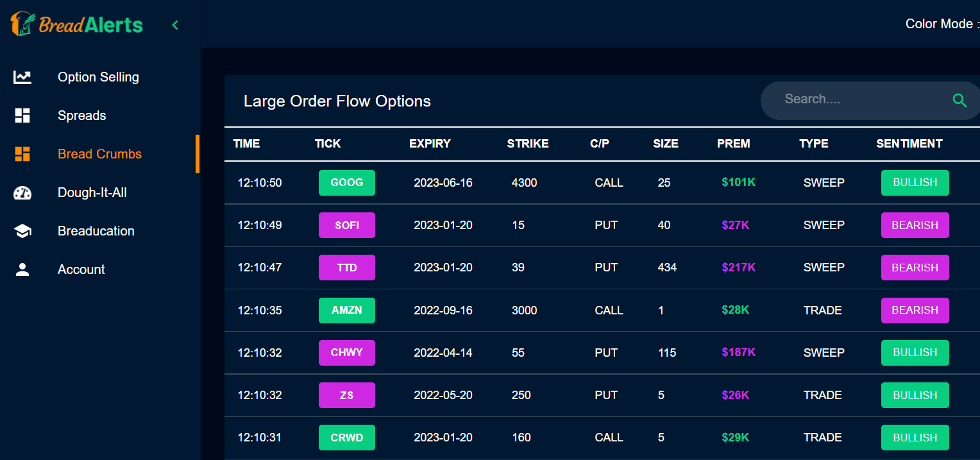This screenshot has height=460, width=980.
Task: Click the CHWY ticker badge
Action: click(347, 353)
